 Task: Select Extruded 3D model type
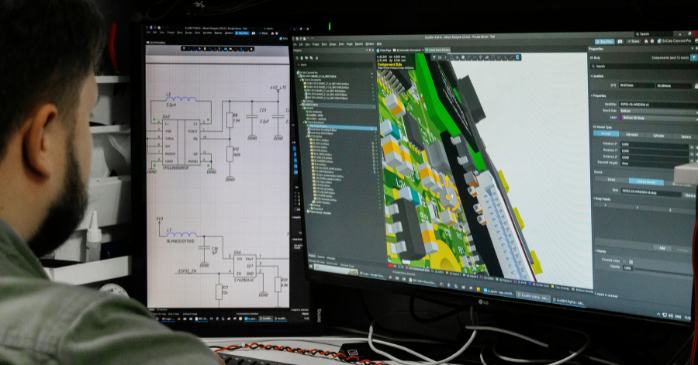coord(632,134)
